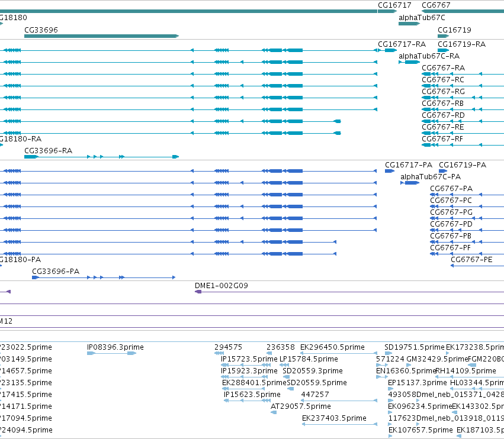Click the CG6767-PD protein label
The image size is (504, 439).
(451, 224)
